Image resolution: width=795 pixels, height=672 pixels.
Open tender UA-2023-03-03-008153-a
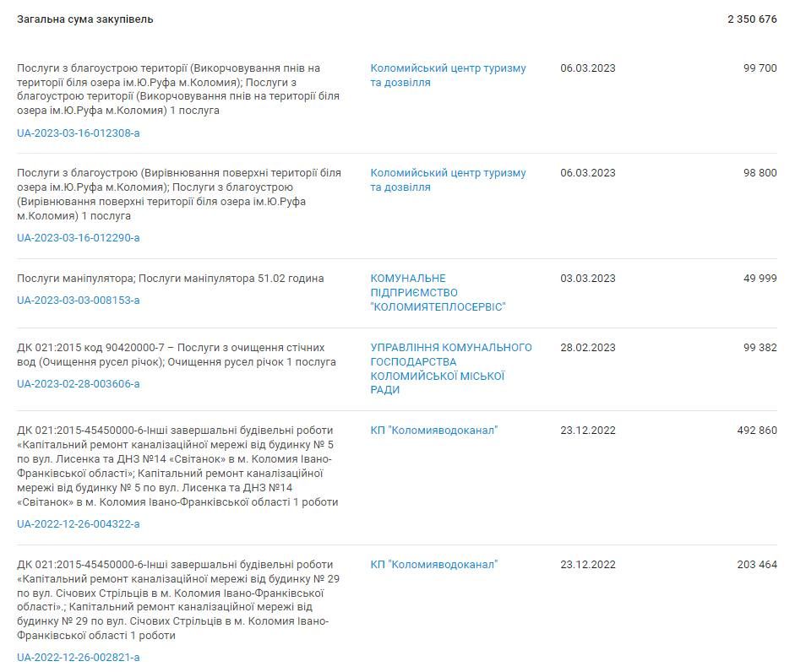coord(79,300)
